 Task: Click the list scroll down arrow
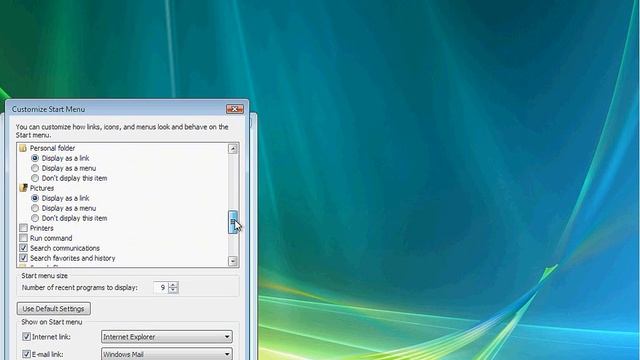pyautogui.click(x=233, y=261)
